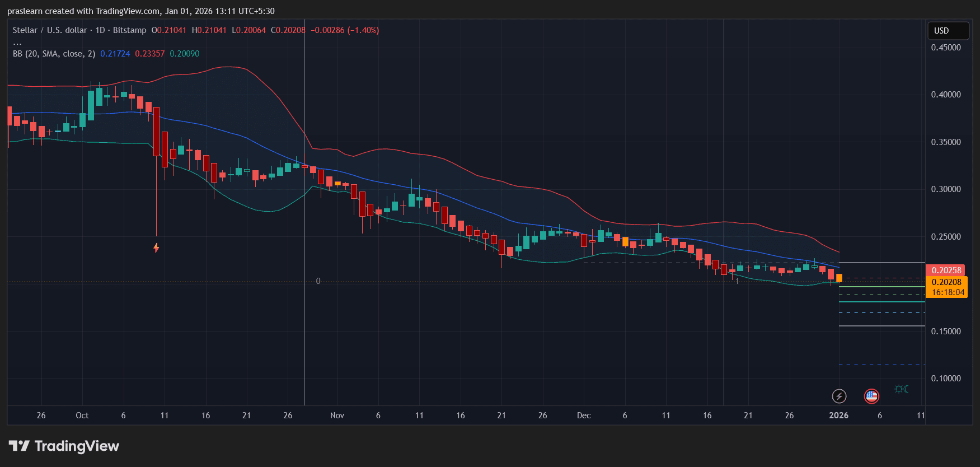Click the US flag economic event icon
The image size is (980, 467).
pyautogui.click(x=871, y=396)
